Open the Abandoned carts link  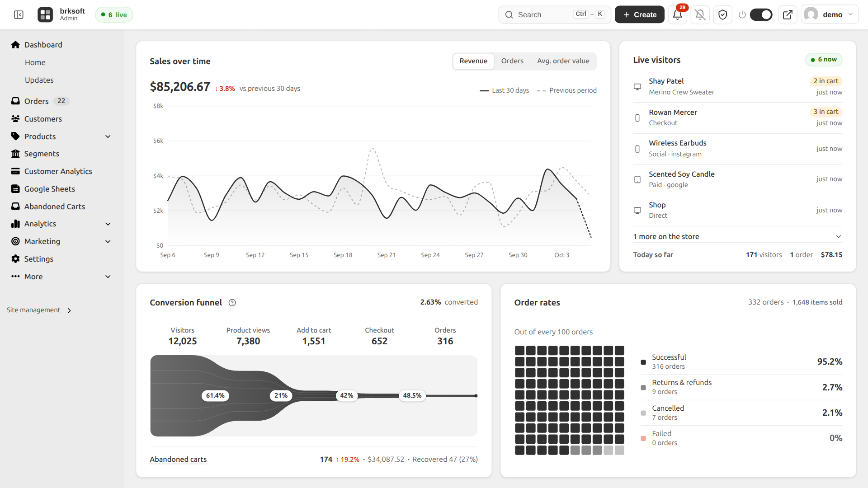click(178, 460)
